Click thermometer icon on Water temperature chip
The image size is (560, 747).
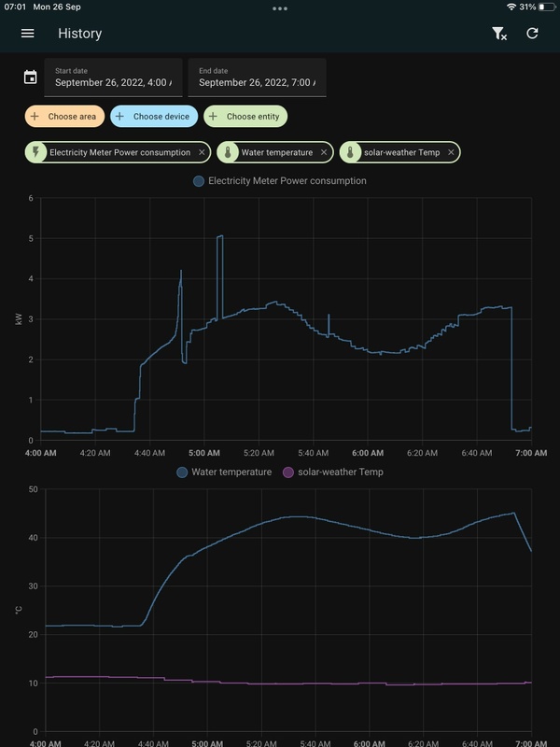[228, 152]
